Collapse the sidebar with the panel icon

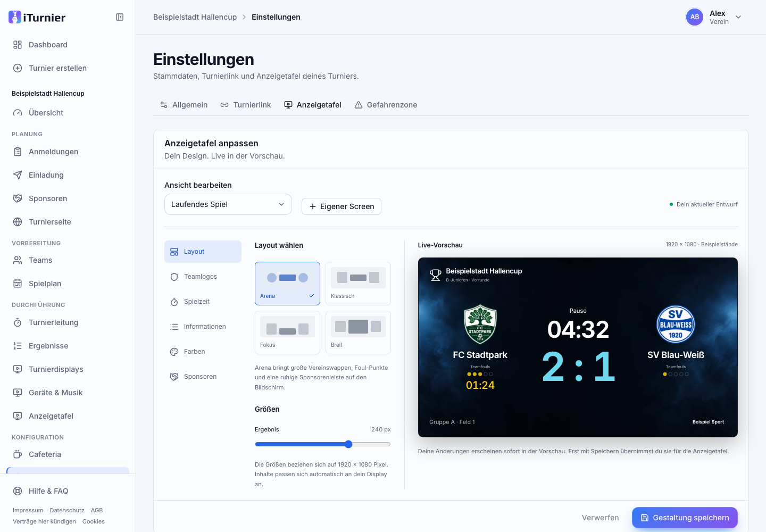click(x=120, y=17)
